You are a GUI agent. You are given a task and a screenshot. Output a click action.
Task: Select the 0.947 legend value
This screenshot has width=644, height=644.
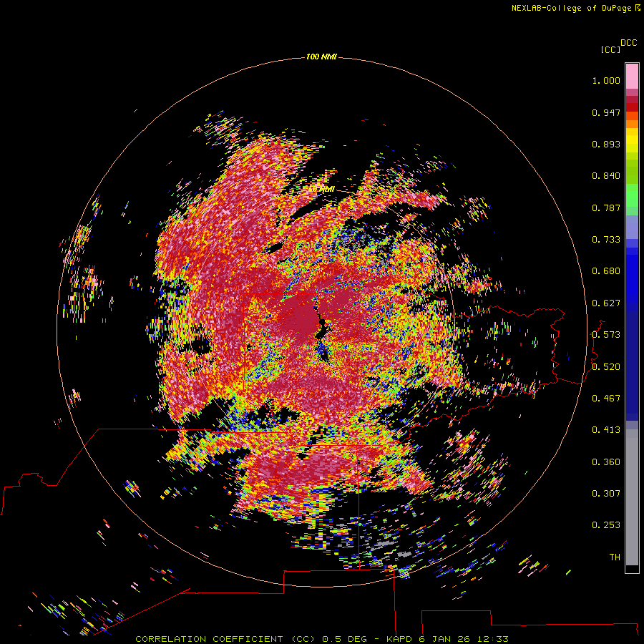(606, 112)
